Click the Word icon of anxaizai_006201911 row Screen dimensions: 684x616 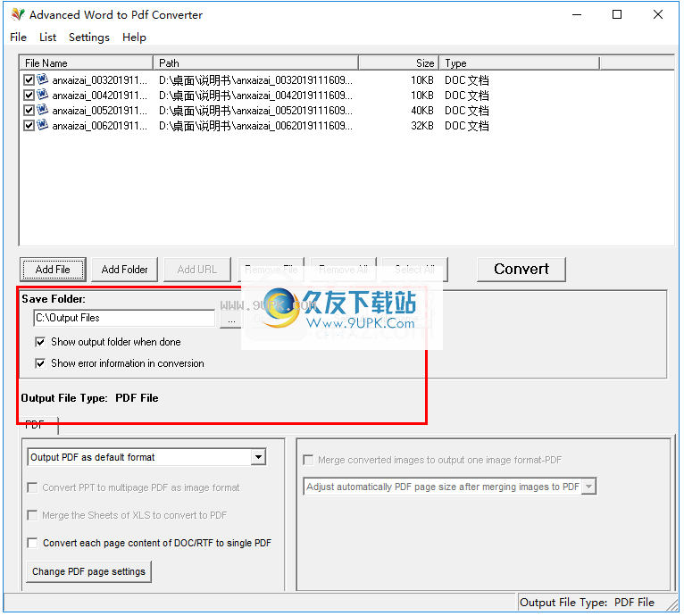click(42, 125)
